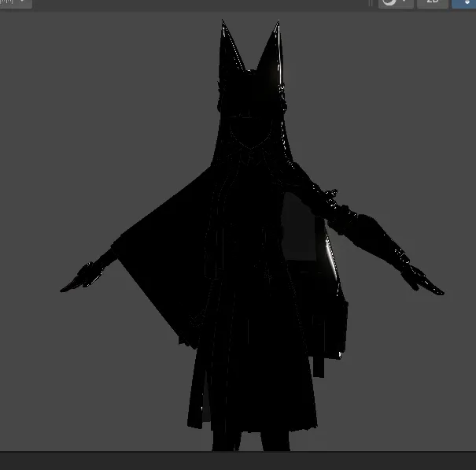This screenshot has height=470, width=476.
Task: Click the character's collar below the face
Action: 252,156
